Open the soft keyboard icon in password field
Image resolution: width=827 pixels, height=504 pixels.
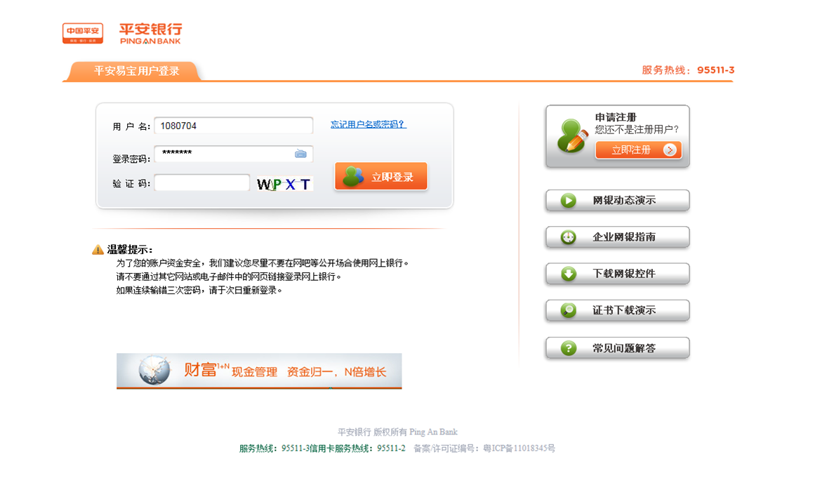300,154
